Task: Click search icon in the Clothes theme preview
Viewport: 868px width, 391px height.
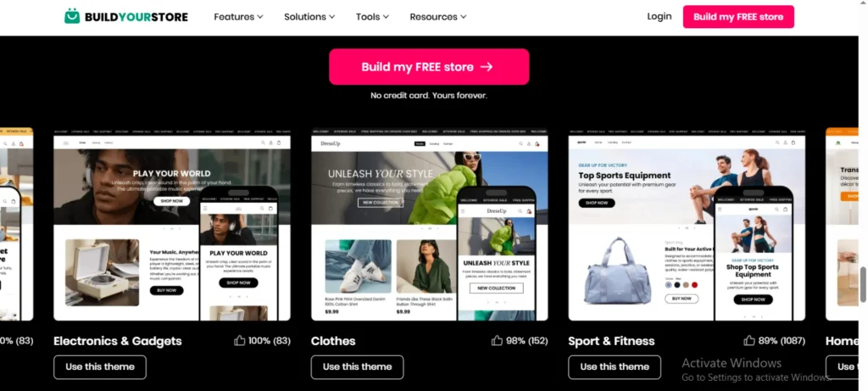Action: pyautogui.click(x=520, y=143)
